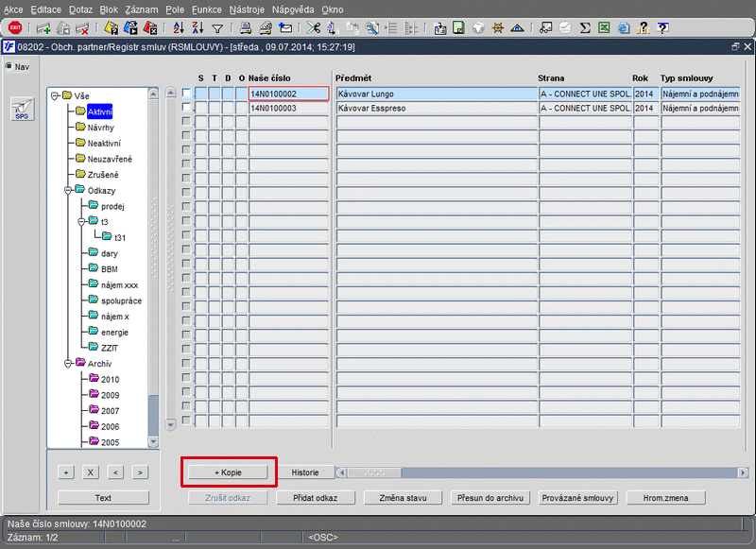The width and height of the screenshot is (756, 549).
Task: Click the envelope mail icon in toolbar
Action: (285, 28)
